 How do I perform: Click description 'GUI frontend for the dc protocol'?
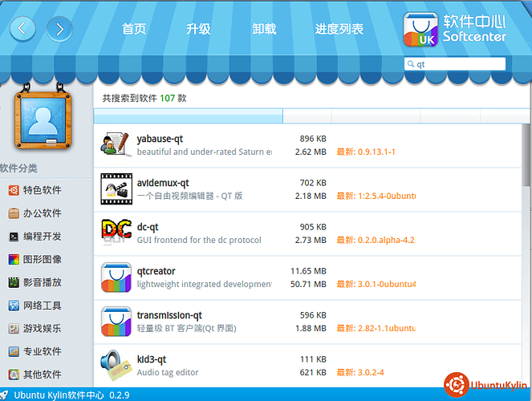[199, 240]
